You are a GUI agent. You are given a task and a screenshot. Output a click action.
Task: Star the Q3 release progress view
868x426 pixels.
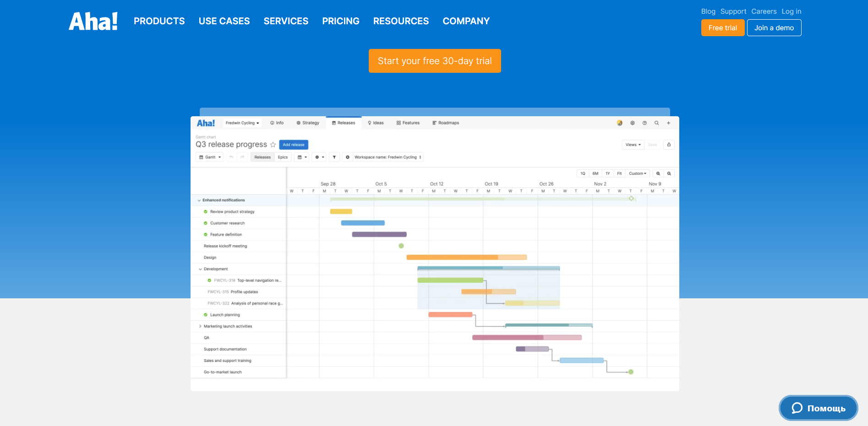coord(273,145)
